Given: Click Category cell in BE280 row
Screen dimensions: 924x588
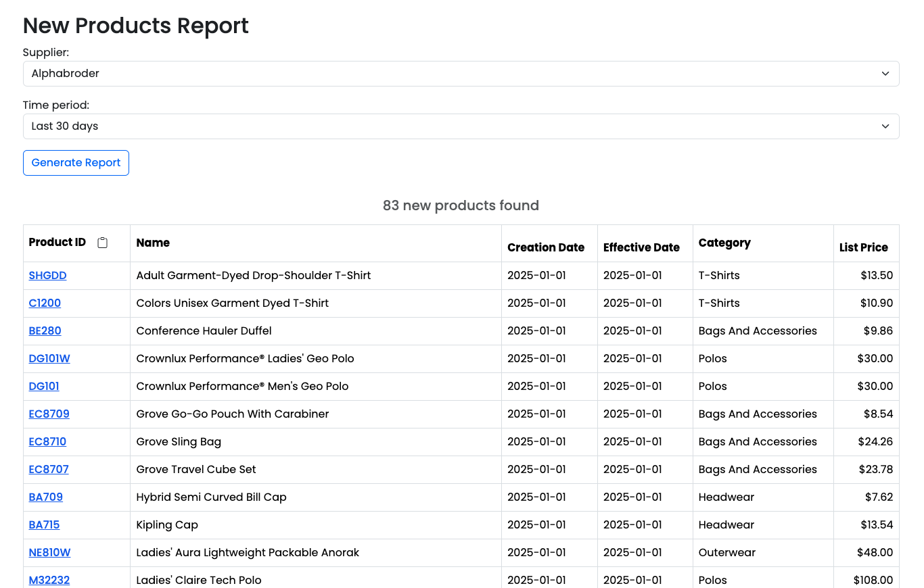Looking at the screenshot, I should pyautogui.click(x=763, y=331).
